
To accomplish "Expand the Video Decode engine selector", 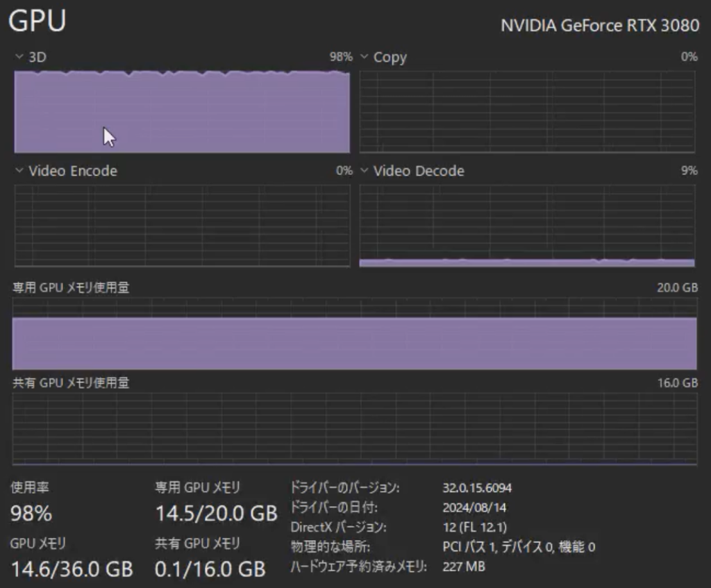I will (x=412, y=171).
